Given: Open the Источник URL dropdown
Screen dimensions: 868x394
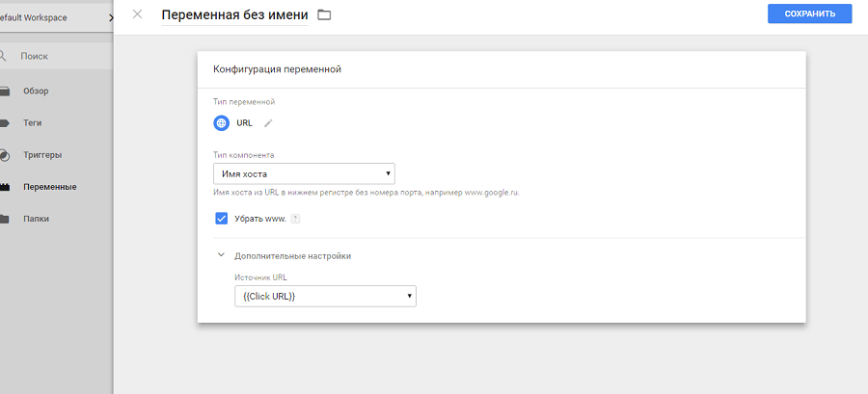Looking at the screenshot, I should tap(325, 296).
